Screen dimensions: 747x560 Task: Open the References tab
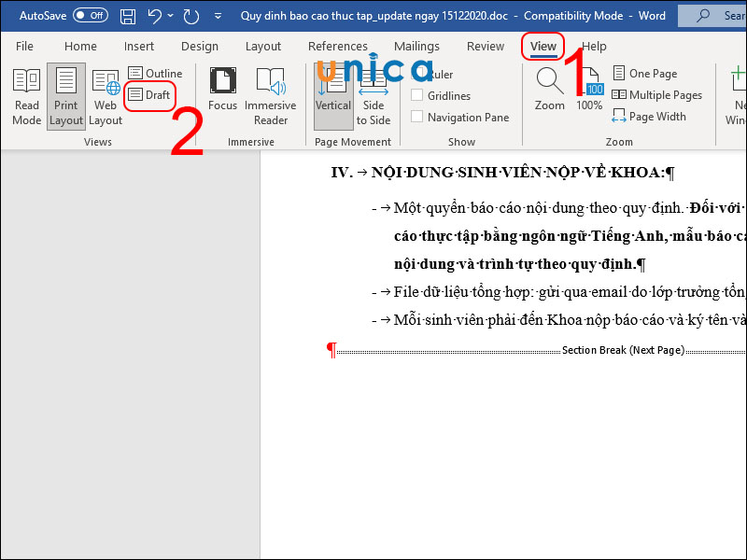pyautogui.click(x=337, y=46)
